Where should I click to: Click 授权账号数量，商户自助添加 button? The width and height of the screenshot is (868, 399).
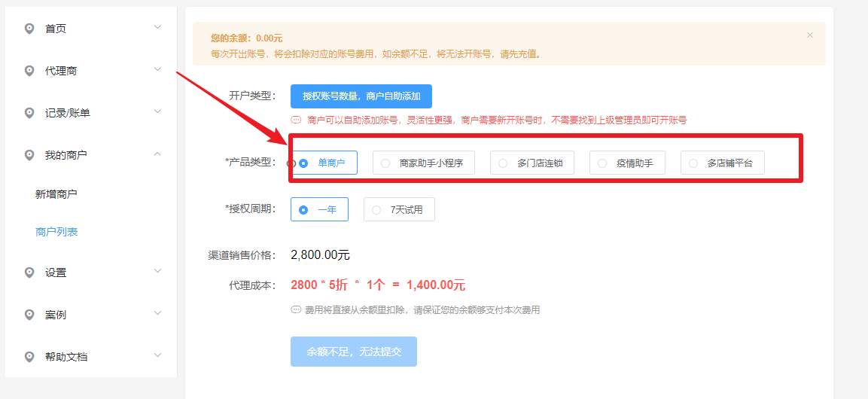point(361,96)
